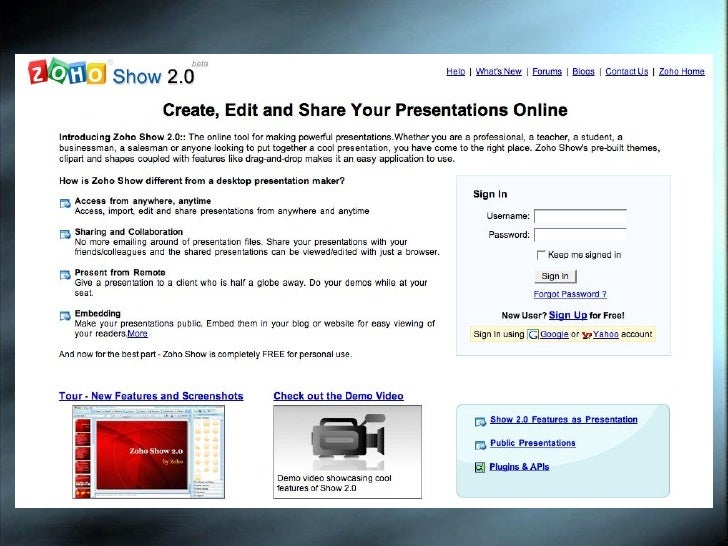
Task: Click the Sign In button
Action: pyautogui.click(x=555, y=276)
